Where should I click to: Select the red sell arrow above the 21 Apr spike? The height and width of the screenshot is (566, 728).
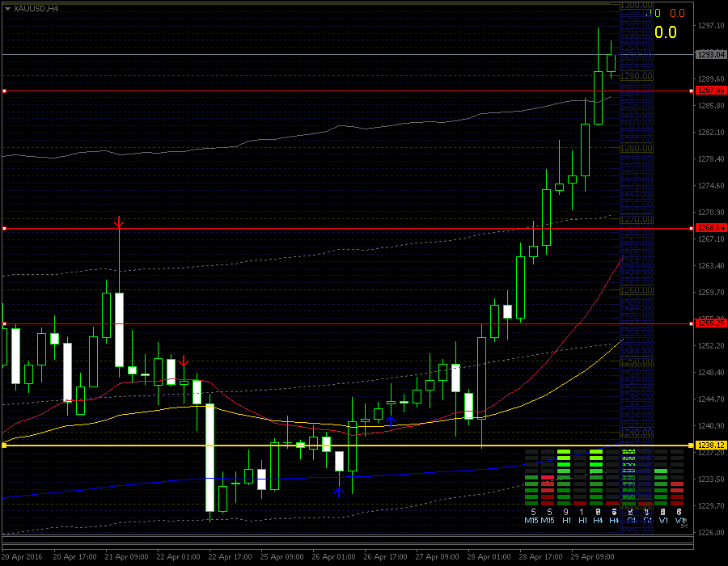tap(119, 222)
